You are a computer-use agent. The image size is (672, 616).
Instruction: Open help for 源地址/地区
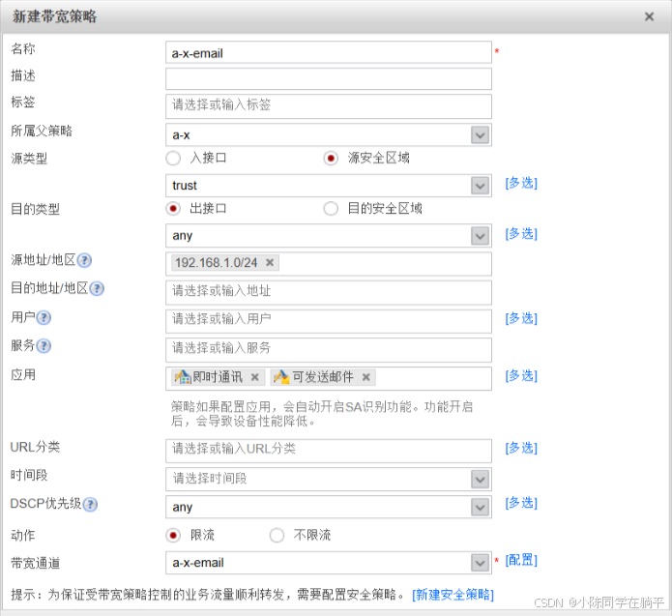click(84, 260)
